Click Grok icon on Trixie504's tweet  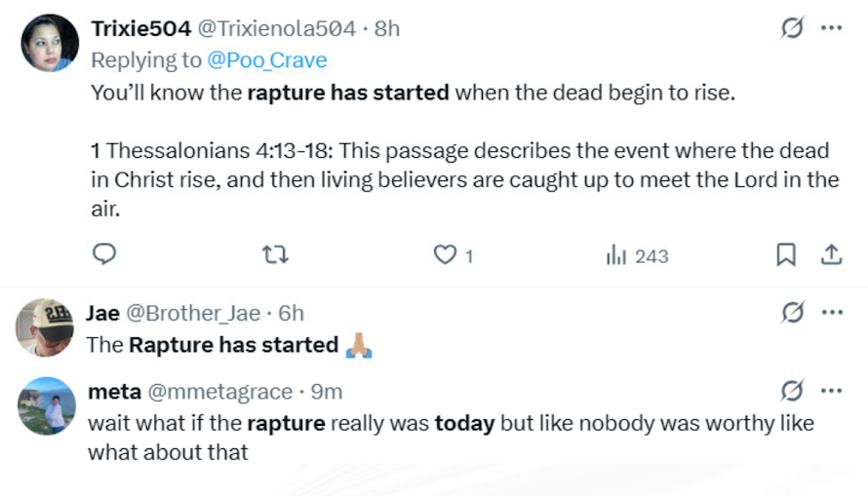(793, 28)
